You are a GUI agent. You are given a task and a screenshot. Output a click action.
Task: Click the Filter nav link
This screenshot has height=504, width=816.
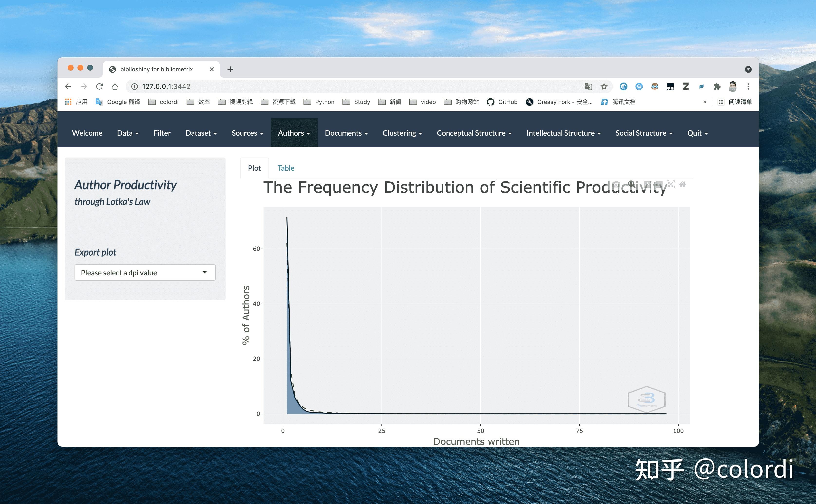click(162, 133)
